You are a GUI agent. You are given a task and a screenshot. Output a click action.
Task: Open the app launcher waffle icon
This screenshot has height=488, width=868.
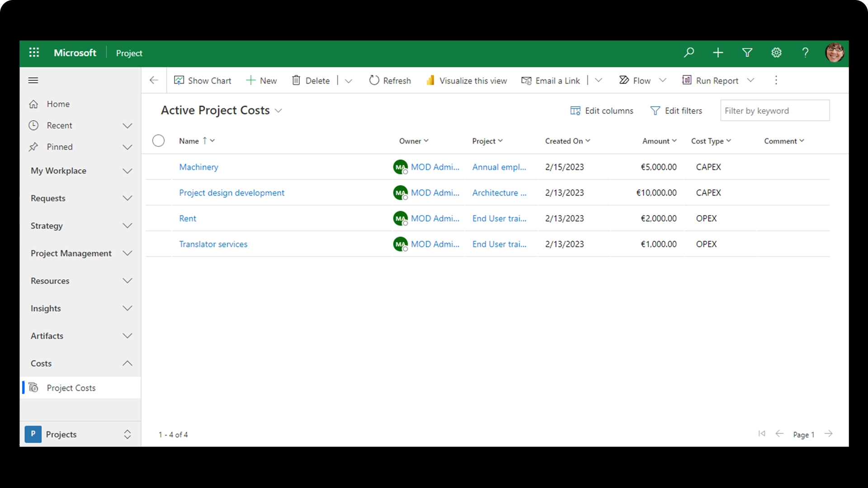tap(34, 52)
